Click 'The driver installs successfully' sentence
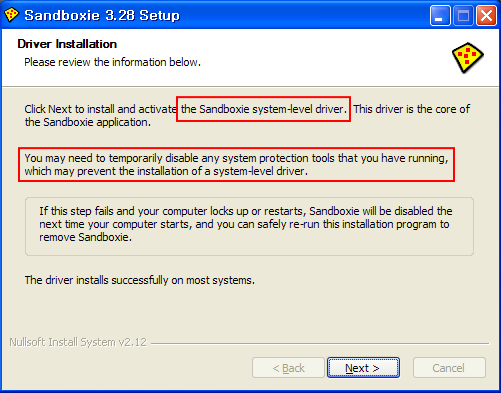The image size is (501, 393). click(140, 280)
